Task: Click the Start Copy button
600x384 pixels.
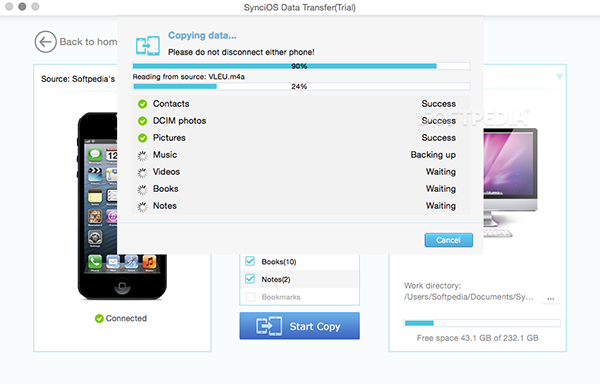Action: [x=300, y=326]
